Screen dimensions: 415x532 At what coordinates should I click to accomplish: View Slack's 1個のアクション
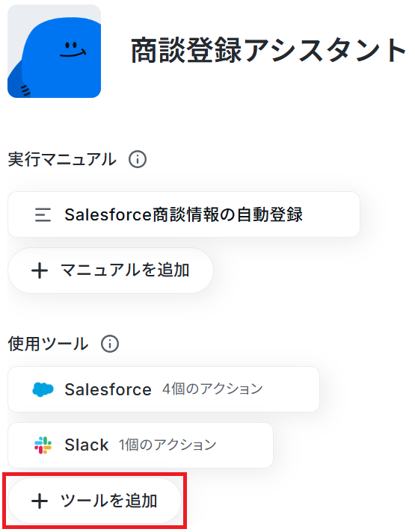click(x=167, y=445)
